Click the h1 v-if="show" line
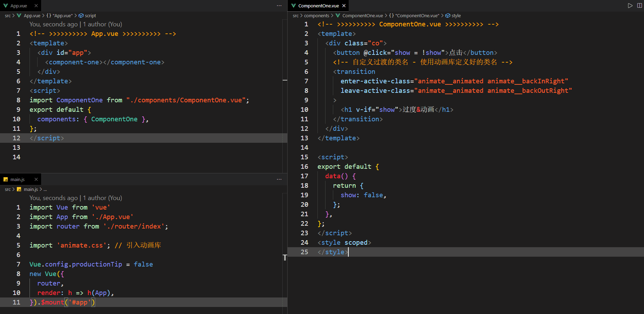This screenshot has height=314, width=644. tap(397, 109)
